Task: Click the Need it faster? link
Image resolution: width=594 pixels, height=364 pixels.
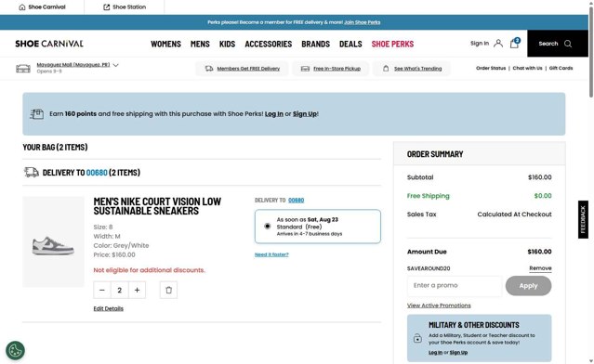Action: tap(271, 254)
